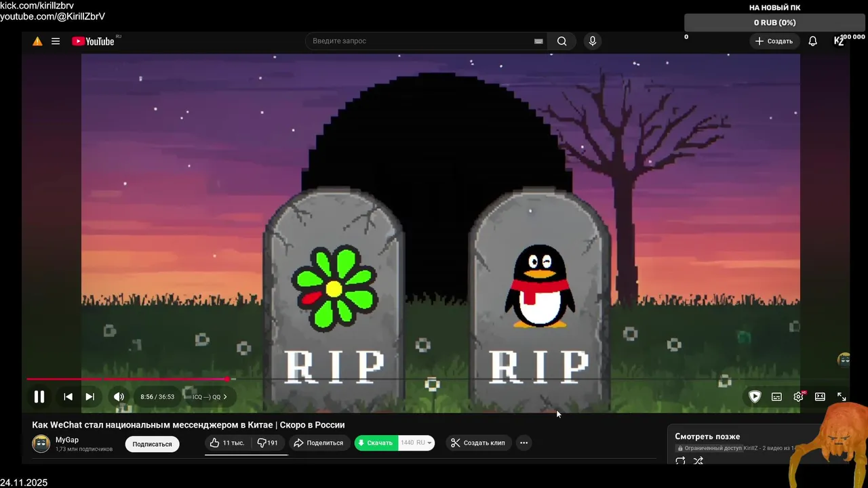Toggle playlist loop icon

680,461
